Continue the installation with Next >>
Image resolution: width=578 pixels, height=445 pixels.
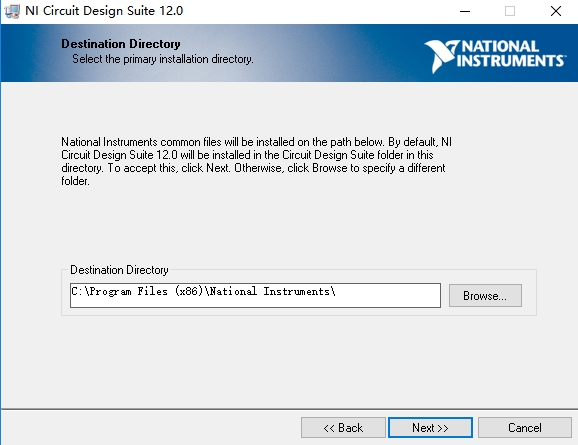tap(430, 428)
